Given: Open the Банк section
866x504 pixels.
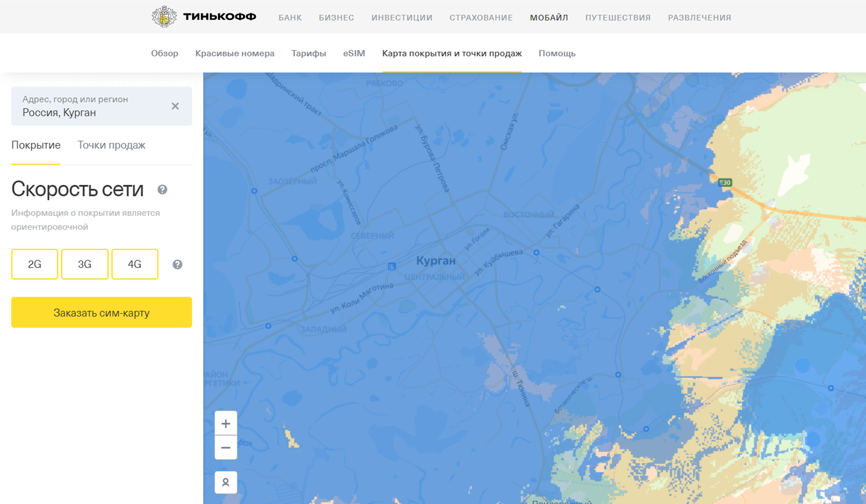Looking at the screenshot, I should point(290,18).
